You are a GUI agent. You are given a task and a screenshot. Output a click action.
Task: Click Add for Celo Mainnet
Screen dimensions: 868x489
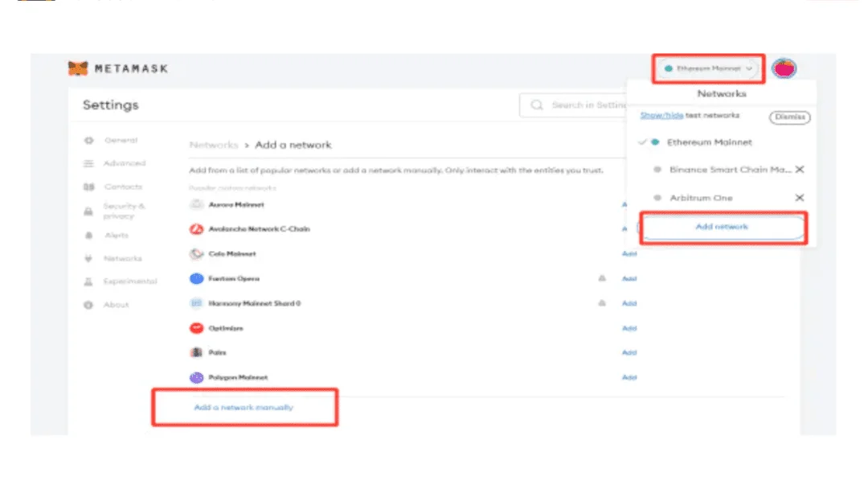629,253
